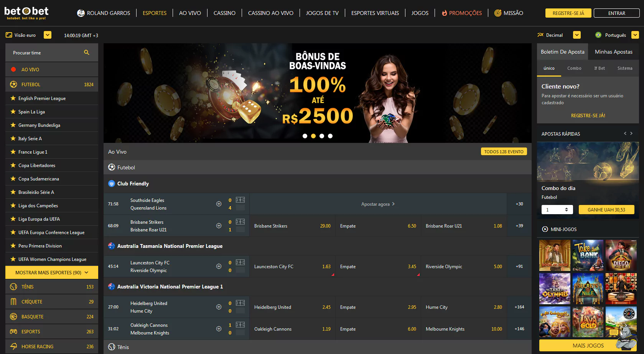
Task: Select the third banner carousel dot
Action: pos(322,136)
